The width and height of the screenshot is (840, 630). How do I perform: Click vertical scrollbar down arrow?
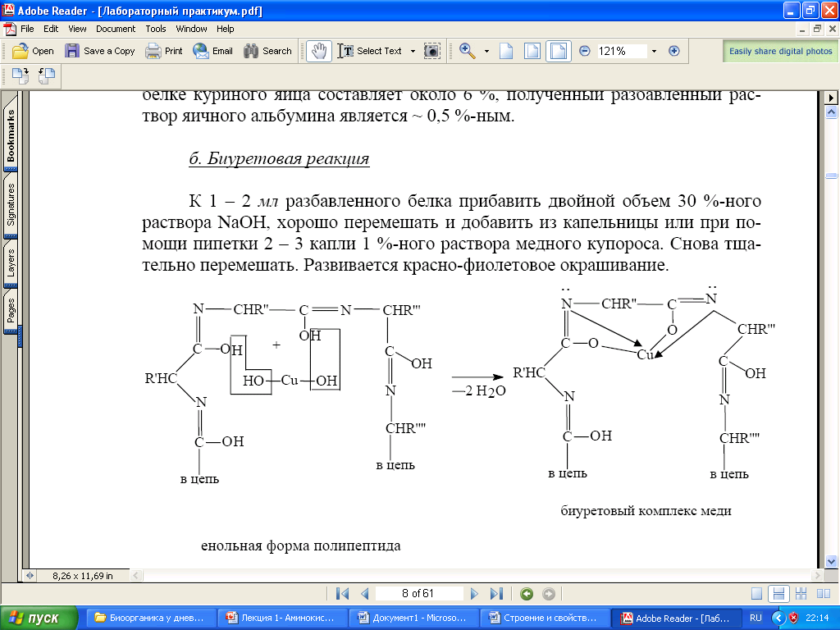pyautogui.click(x=832, y=561)
